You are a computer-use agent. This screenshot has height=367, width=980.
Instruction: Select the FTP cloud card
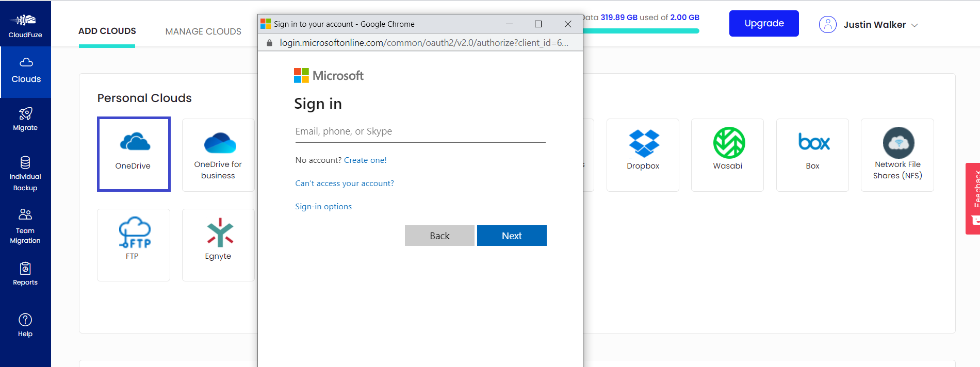click(x=134, y=245)
